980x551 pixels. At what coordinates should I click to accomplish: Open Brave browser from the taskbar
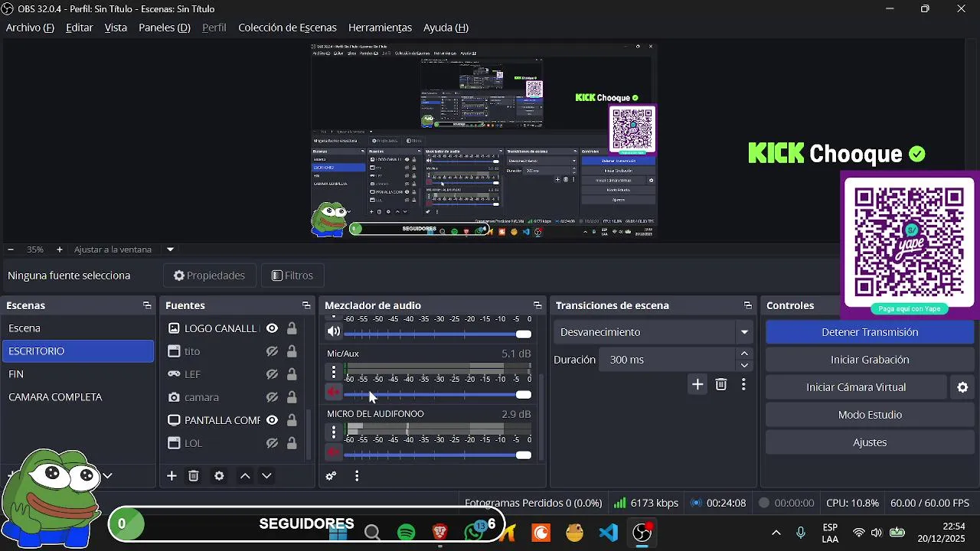click(x=440, y=533)
